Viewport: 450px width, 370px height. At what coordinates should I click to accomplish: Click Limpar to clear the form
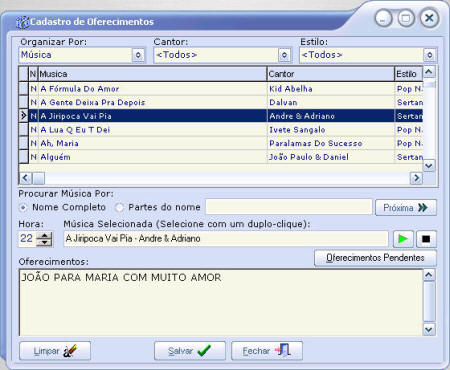point(55,351)
